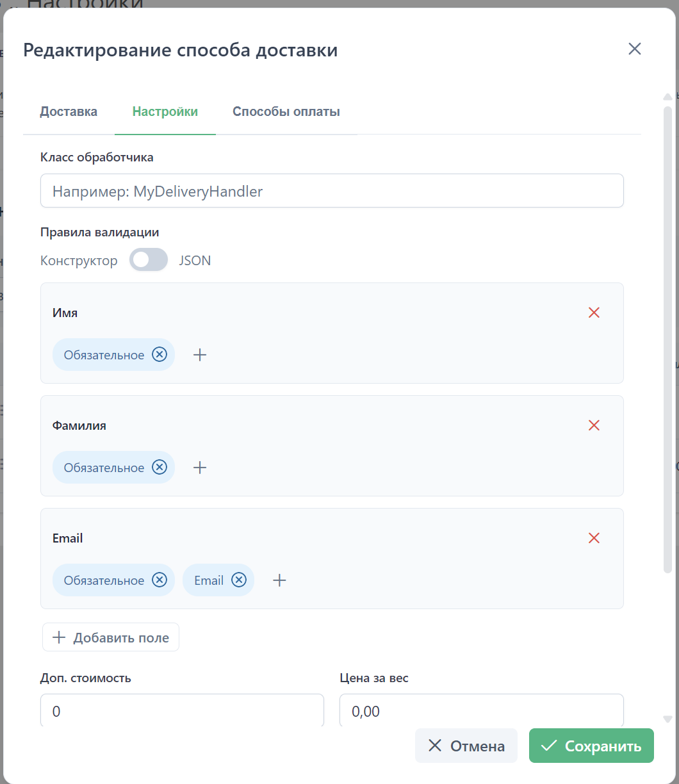The height and width of the screenshot is (784, 679).
Task: Delete the Фамилия field with red X
Action: 594,425
